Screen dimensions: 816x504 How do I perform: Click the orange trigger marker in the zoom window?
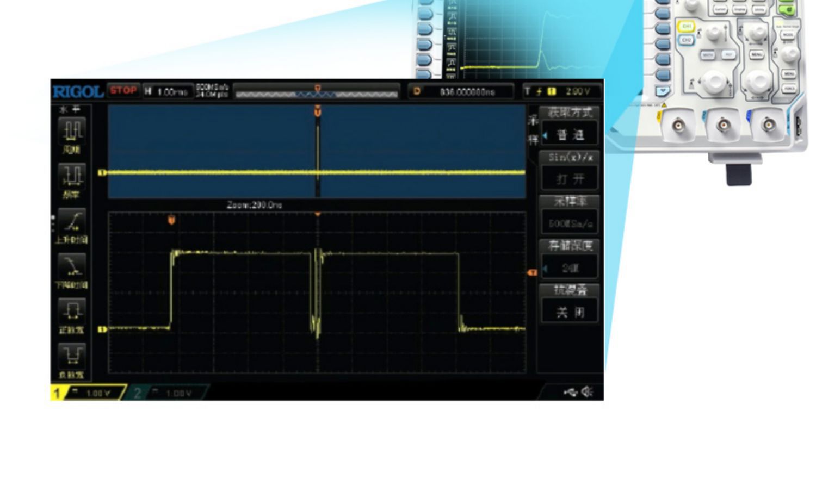tap(171, 220)
